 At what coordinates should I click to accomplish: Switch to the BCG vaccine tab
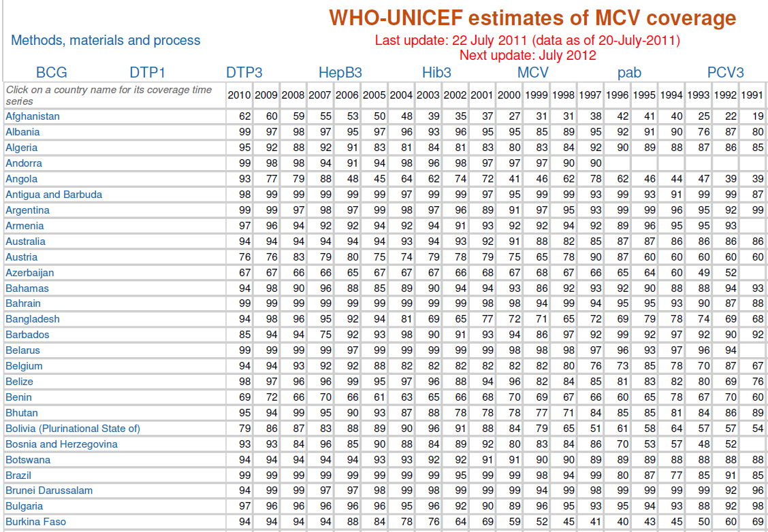click(x=52, y=72)
